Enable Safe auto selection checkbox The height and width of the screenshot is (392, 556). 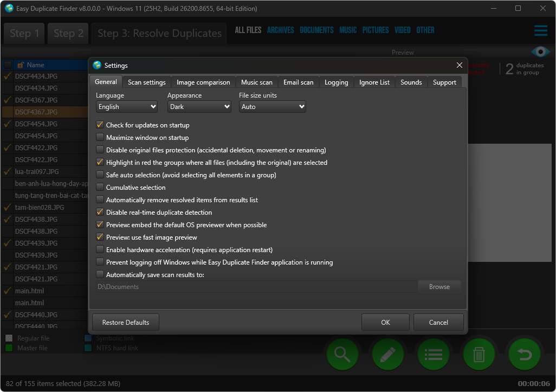point(100,175)
